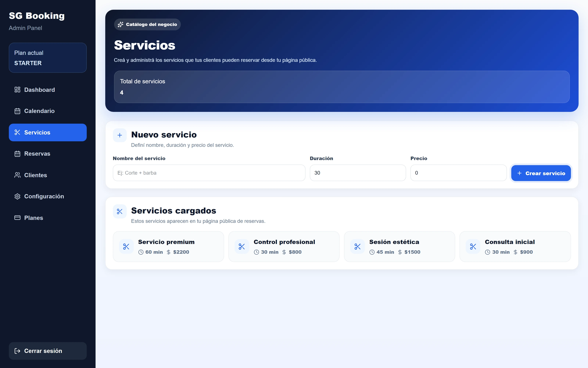Click the plus icon beside Nuevo servicio
Image resolution: width=588 pixels, height=368 pixels.
(x=120, y=135)
